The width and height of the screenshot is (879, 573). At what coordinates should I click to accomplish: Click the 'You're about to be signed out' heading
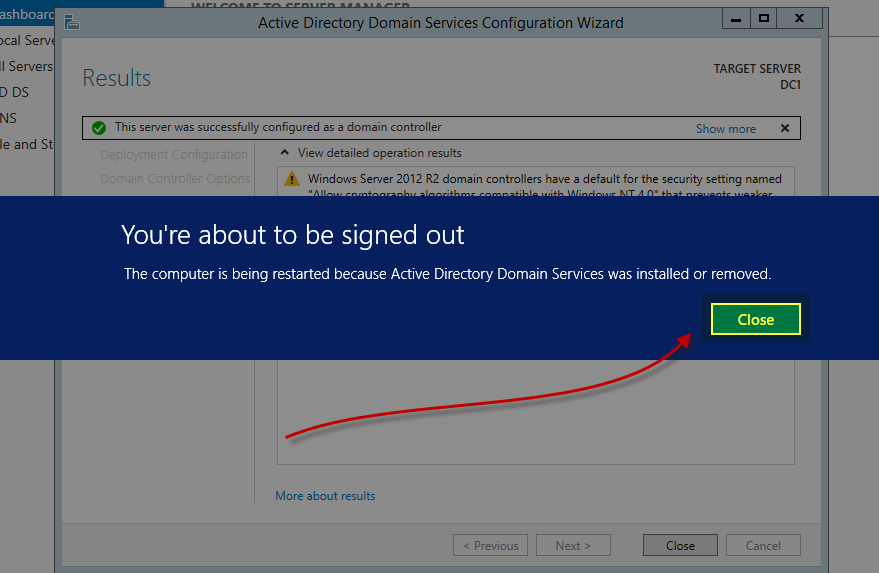pos(293,235)
